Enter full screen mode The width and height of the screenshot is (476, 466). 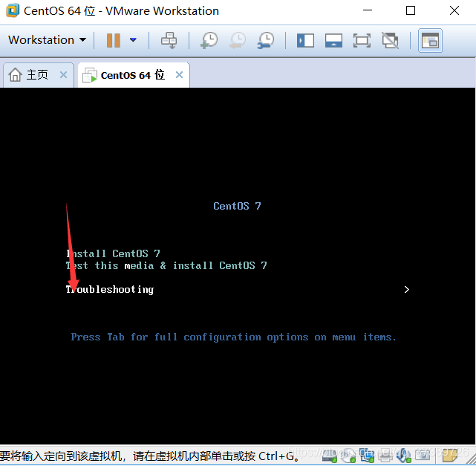click(x=362, y=40)
